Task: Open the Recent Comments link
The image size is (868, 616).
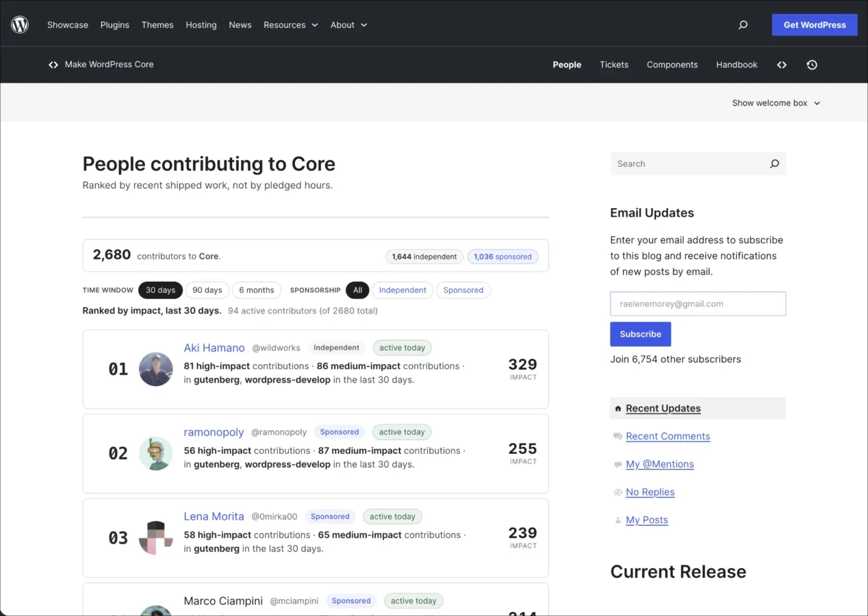Action: [x=668, y=437]
